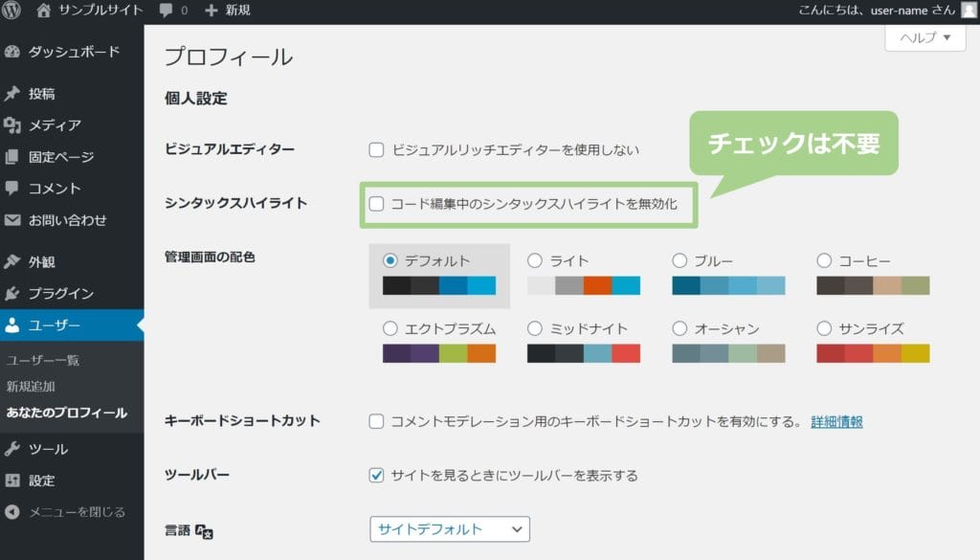Screen dimensions: 980x560
Task: Click the 詳細情報 link
Action: (836, 421)
